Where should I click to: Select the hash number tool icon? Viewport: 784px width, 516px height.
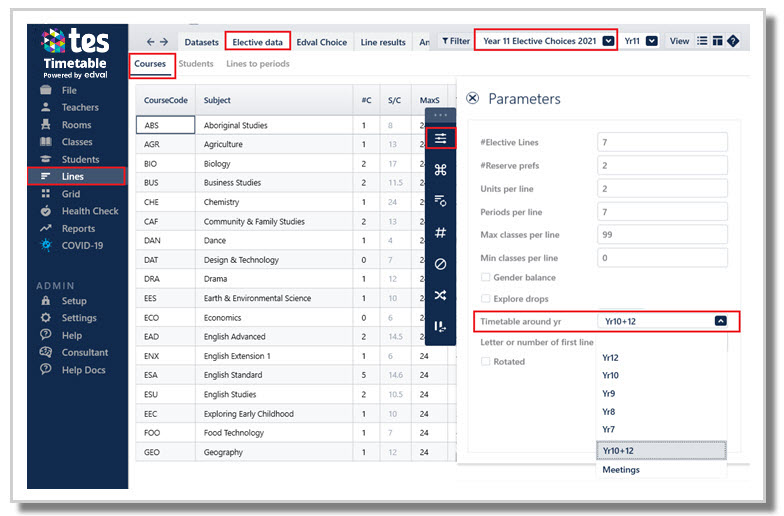pos(440,232)
